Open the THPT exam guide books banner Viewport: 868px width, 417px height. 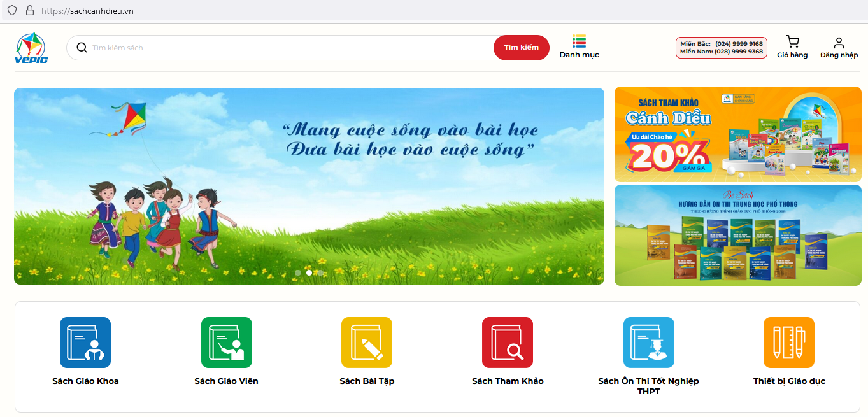click(x=737, y=236)
